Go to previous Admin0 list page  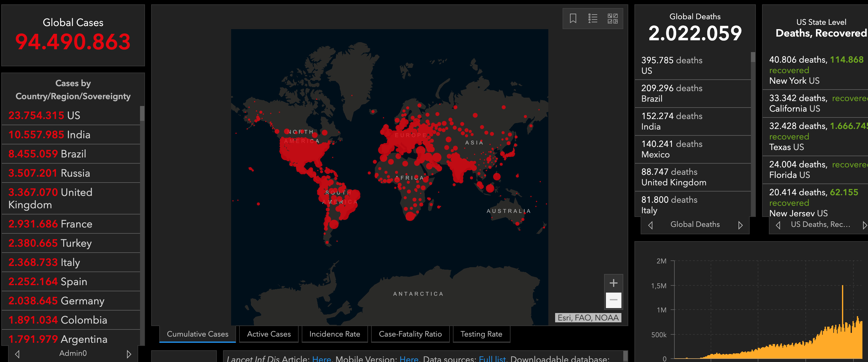(x=18, y=354)
